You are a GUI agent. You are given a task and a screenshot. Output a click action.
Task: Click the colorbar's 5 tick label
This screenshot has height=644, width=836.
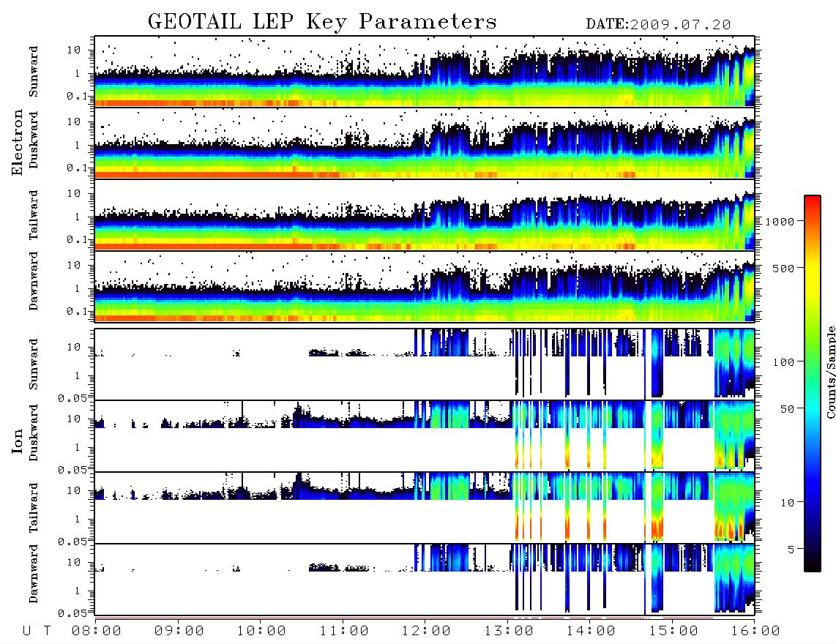pos(791,550)
